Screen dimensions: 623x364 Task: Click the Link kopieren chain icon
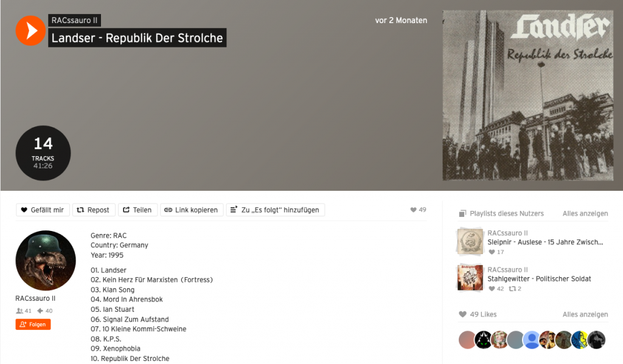[168, 210]
